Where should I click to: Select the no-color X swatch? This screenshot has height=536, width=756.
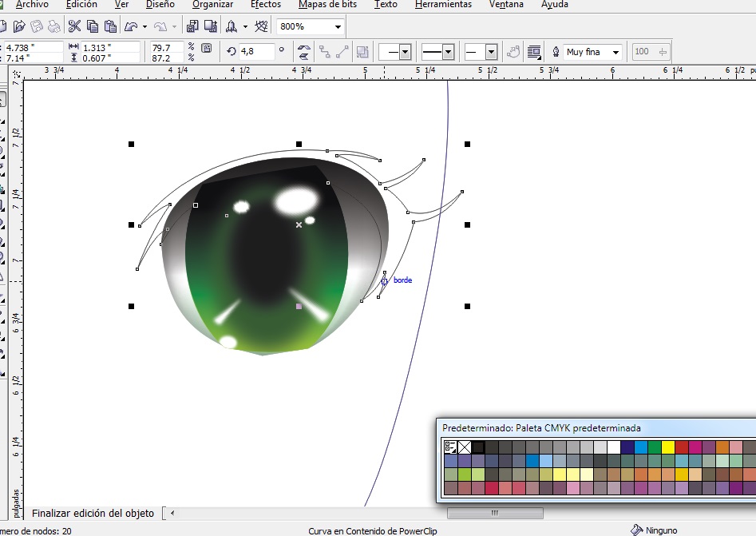[x=464, y=447]
